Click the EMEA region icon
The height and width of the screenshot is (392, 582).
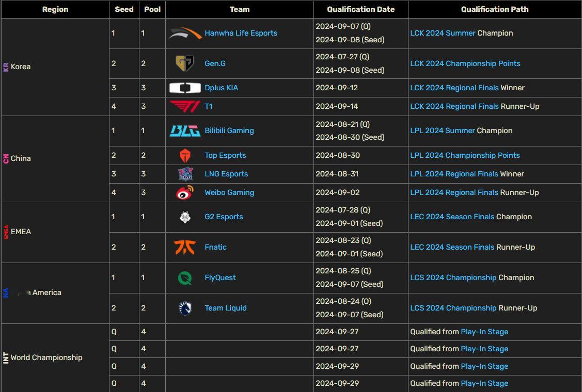point(6,232)
